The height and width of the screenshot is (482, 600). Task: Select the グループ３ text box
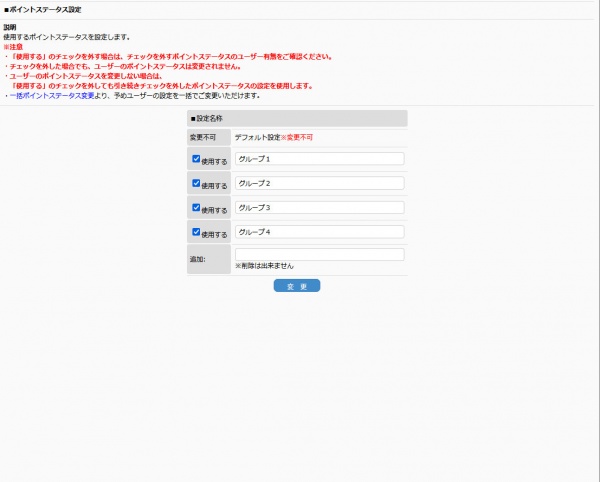319,207
